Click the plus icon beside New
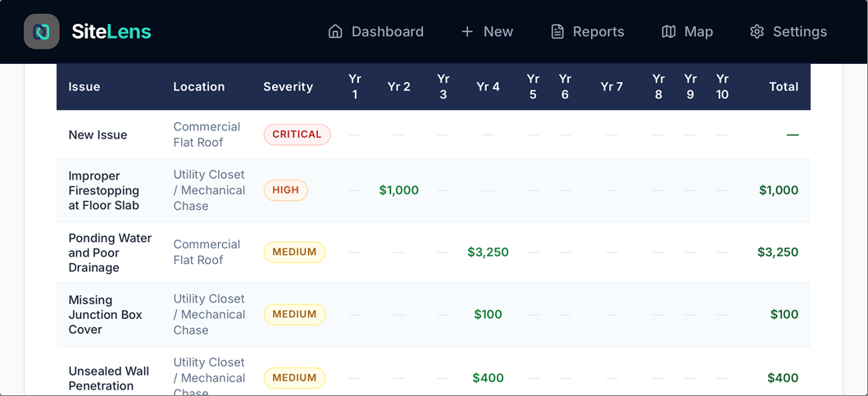Image resolution: width=868 pixels, height=396 pixels. 467,32
